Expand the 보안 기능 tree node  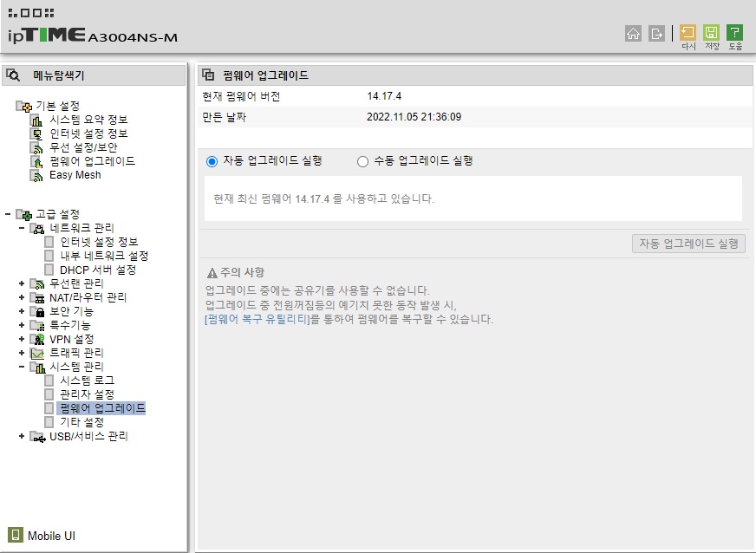[21, 311]
